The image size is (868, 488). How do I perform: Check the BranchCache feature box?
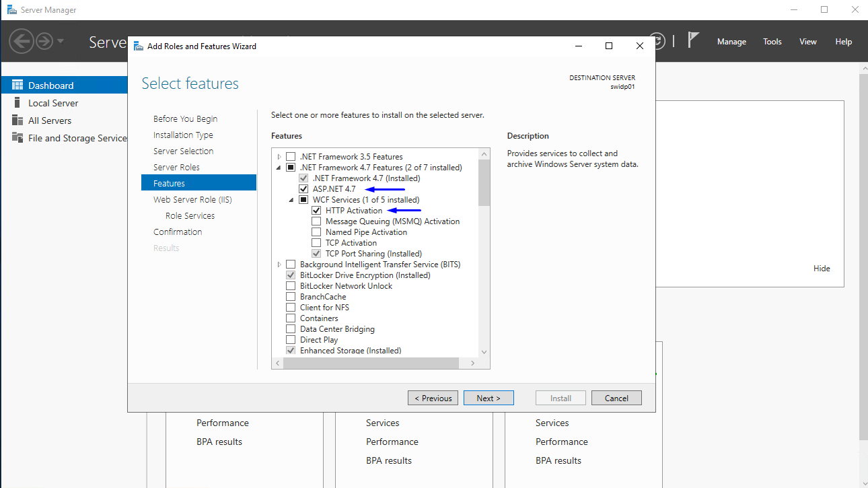pyautogui.click(x=291, y=297)
